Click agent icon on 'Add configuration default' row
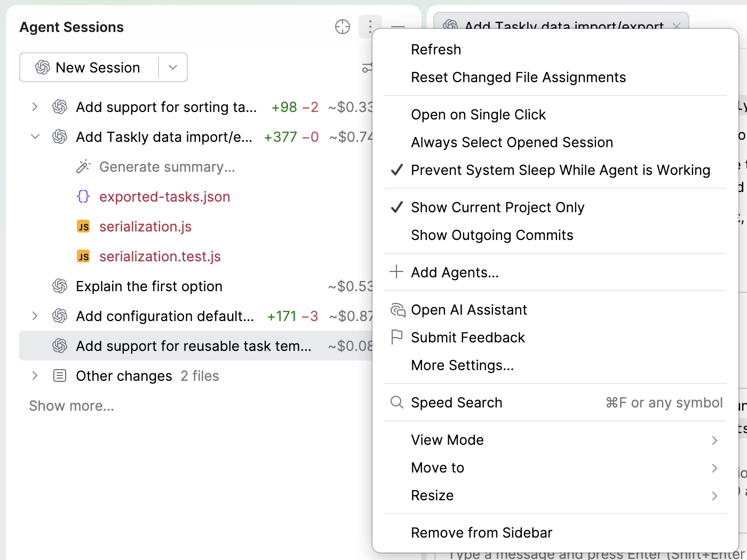Screen dimensions: 747x560 60,316
